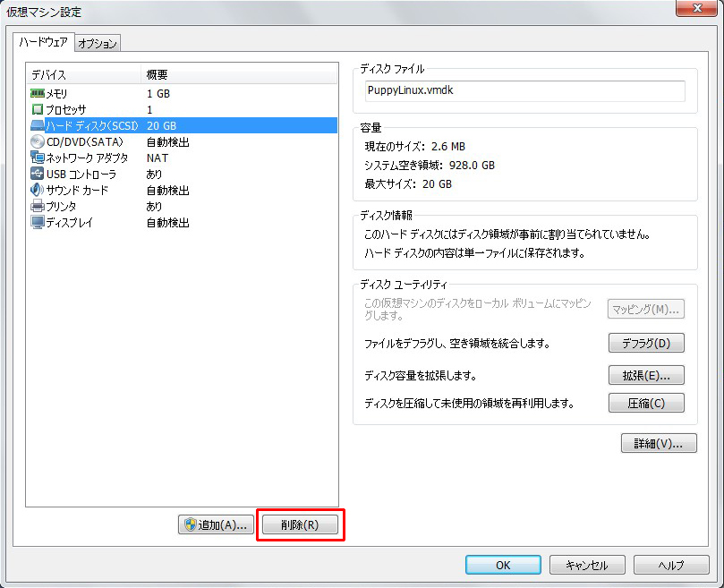Open 詳細(V)... advanced settings

[x=658, y=443]
